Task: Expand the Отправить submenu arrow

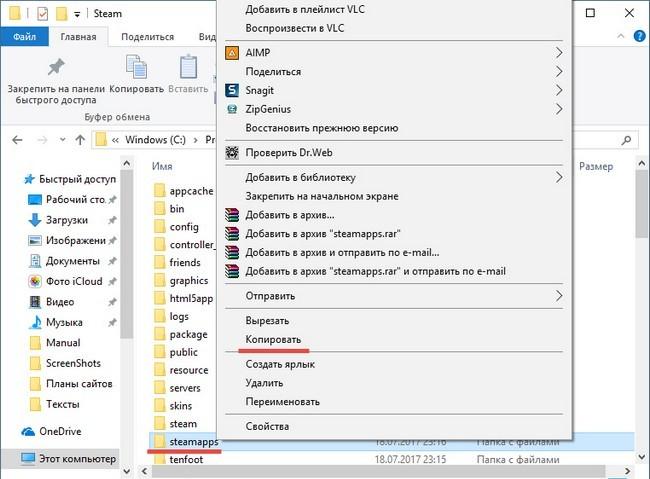Action: pos(559,296)
